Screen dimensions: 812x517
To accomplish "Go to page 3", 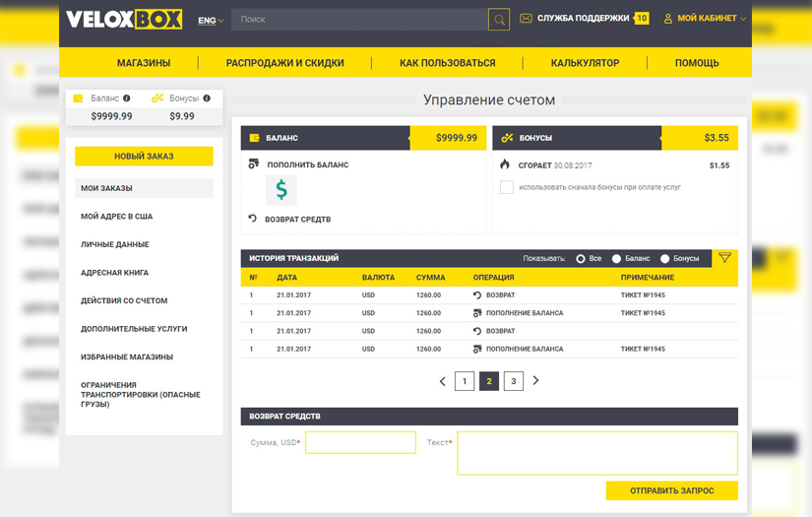I will click(x=513, y=381).
